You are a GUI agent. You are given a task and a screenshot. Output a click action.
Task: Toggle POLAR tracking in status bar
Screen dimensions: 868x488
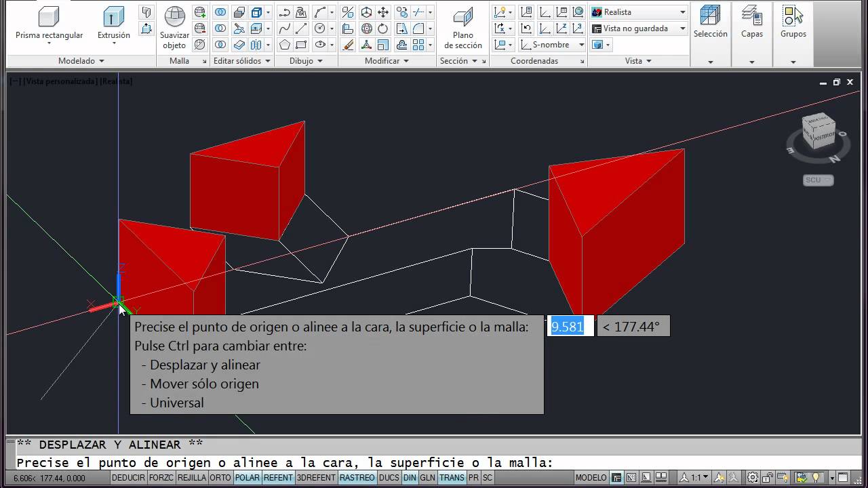pyautogui.click(x=247, y=478)
